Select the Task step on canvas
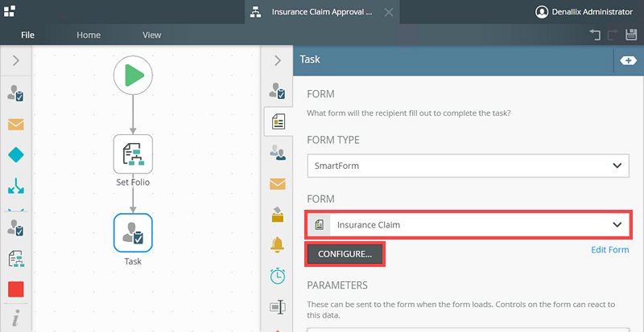 133,232
